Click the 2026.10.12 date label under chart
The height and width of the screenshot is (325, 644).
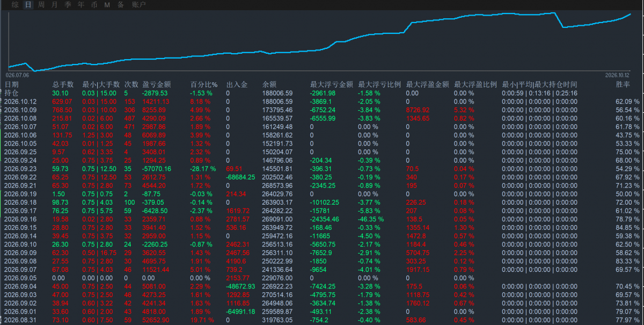coord(617,75)
